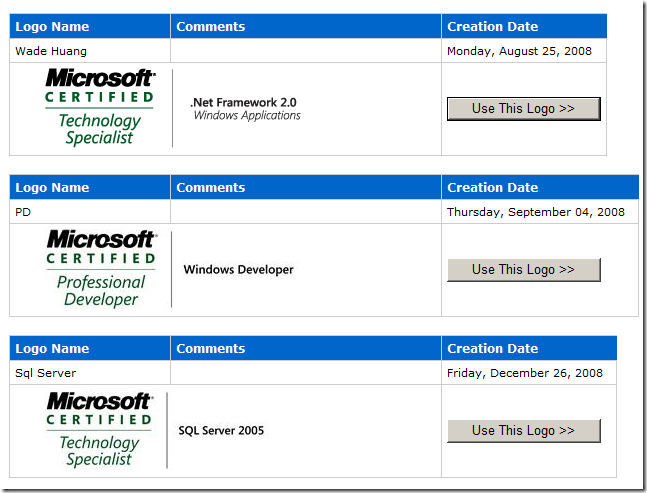Click Use This Logo for Windows Developer
The height and width of the screenshot is (493, 647).
[524, 270]
